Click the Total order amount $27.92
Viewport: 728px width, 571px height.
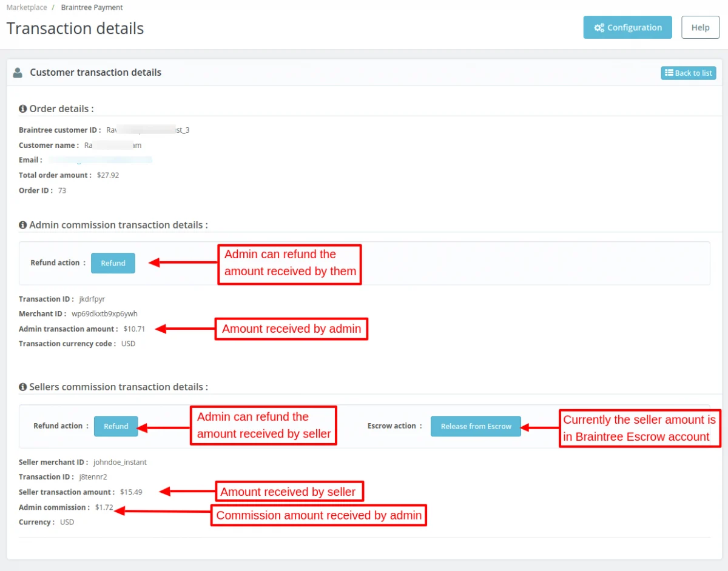pos(108,175)
